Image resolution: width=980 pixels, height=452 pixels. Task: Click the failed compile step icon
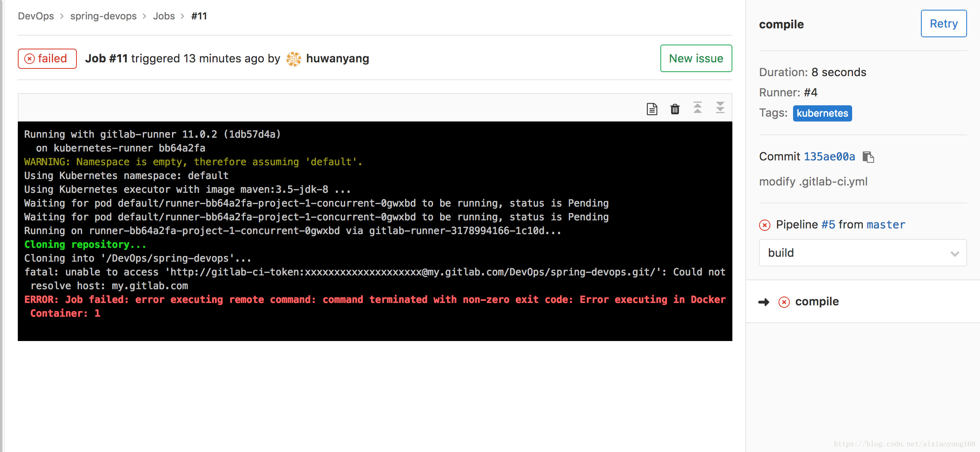click(x=784, y=302)
